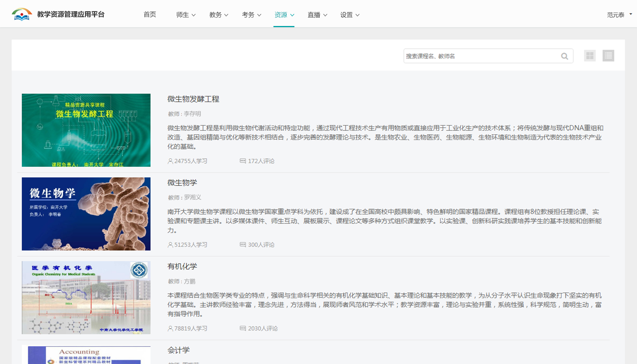Click comment icon for 有机化学 course

tap(243, 328)
